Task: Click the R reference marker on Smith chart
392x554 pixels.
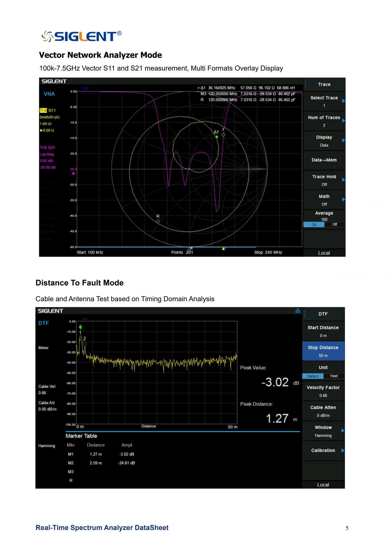Action: pyautogui.click(x=158, y=221)
